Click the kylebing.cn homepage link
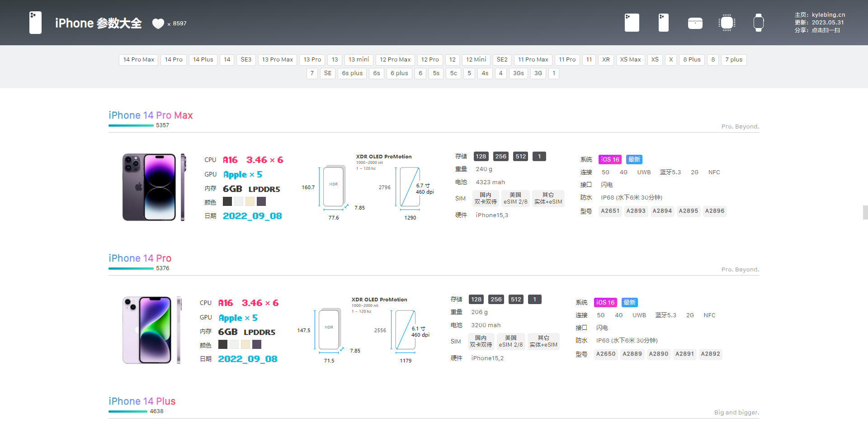The width and height of the screenshot is (868, 424). click(x=828, y=15)
